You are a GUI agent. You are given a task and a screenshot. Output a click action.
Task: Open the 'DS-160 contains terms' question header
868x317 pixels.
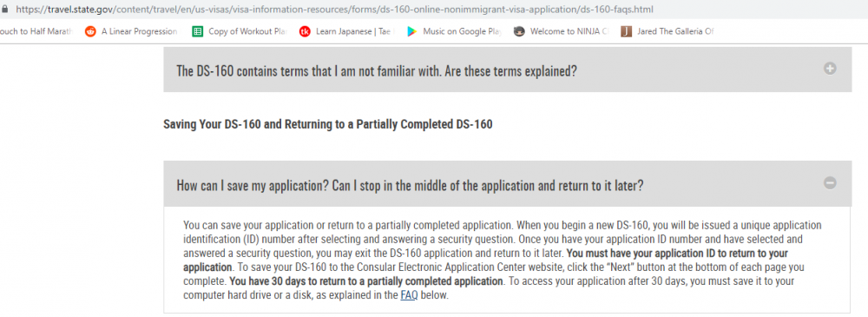tap(507, 69)
